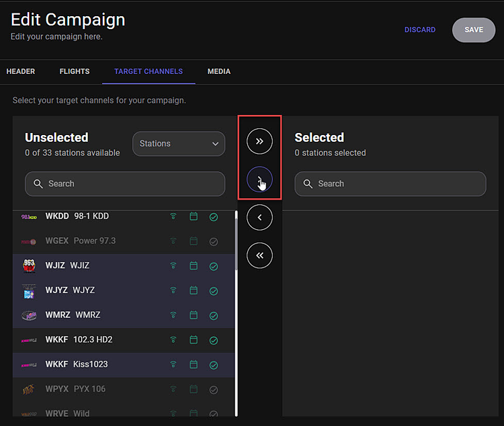Click the WKDD 98-1 KDD calendar icon

point(194,216)
